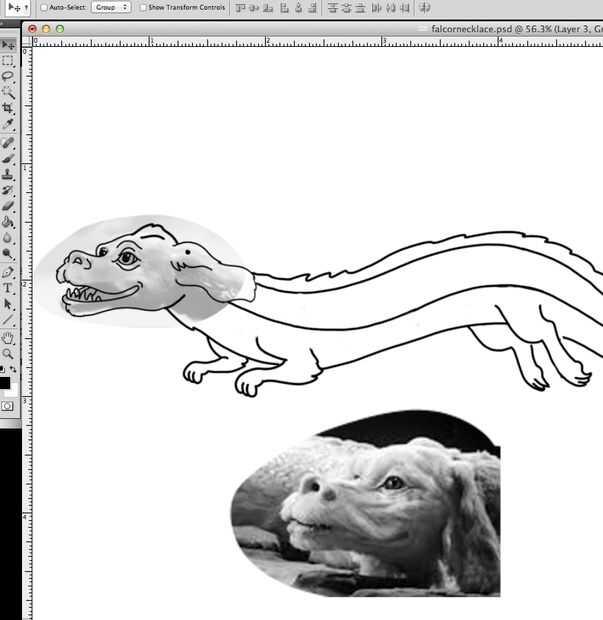Select the Type tool
The image size is (603, 620).
(x=8, y=288)
